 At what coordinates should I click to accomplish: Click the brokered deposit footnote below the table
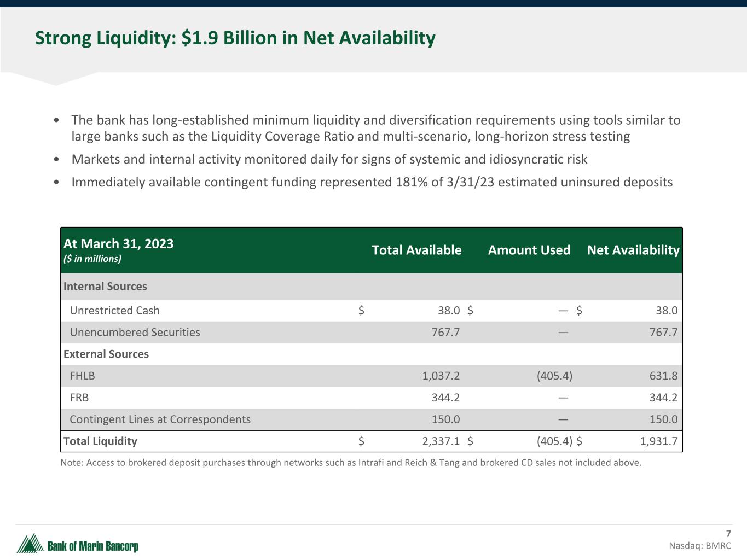(x=350, y=463)
